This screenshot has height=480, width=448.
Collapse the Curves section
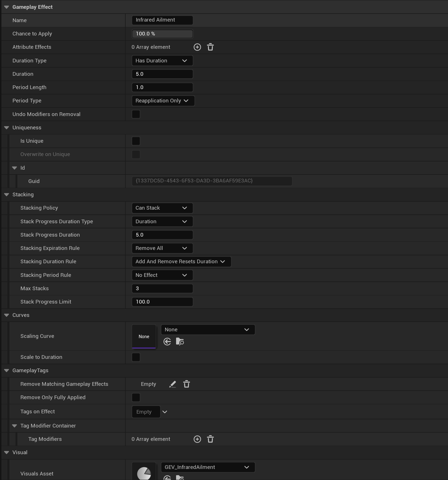[x=7, y=315]
